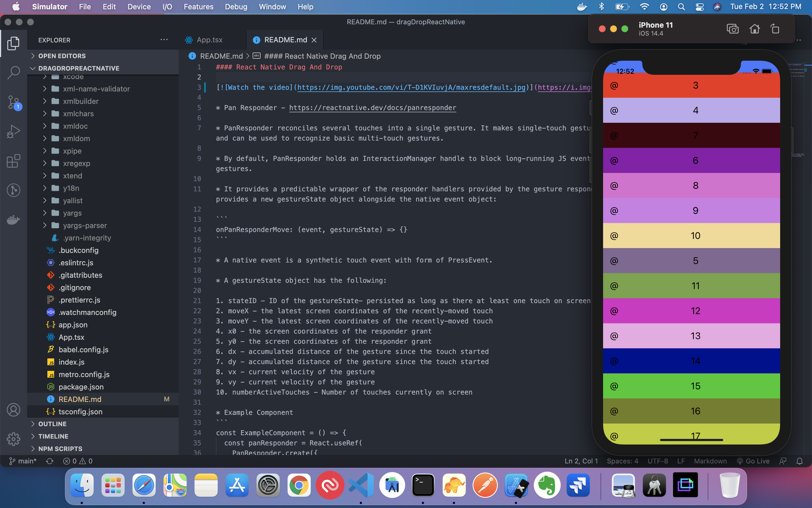
Task: Expand xml-name-validator folder
Action: pyautogui.click(x=103, y=89)
